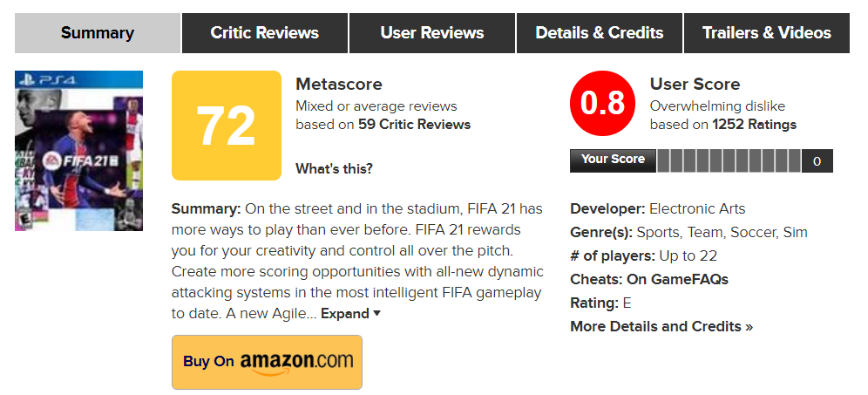Open the 59 Critic Reviews link
868x395 pixels.
tap(414, 124)
